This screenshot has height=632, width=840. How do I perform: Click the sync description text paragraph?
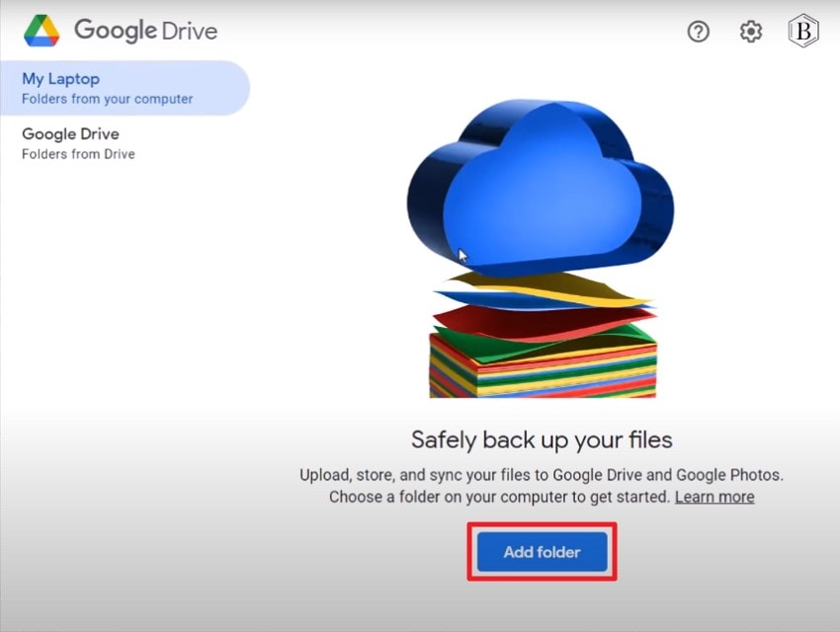coord(542,486)
